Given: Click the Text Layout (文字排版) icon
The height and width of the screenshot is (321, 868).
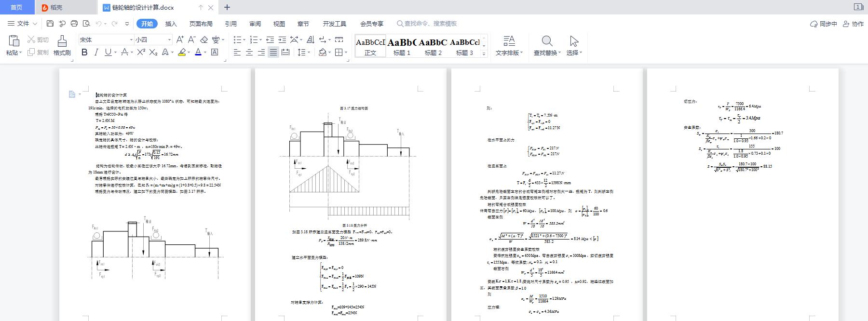Looking at the screenshot, I should [x=509, y=41].
